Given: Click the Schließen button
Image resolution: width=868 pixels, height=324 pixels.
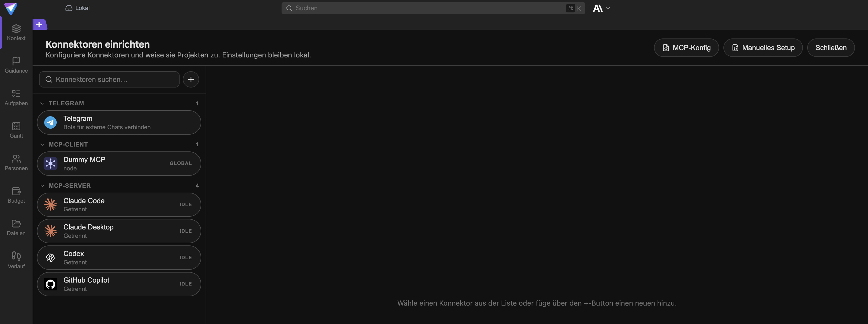Looking at the screenshot, I should (x=831, y=48).
